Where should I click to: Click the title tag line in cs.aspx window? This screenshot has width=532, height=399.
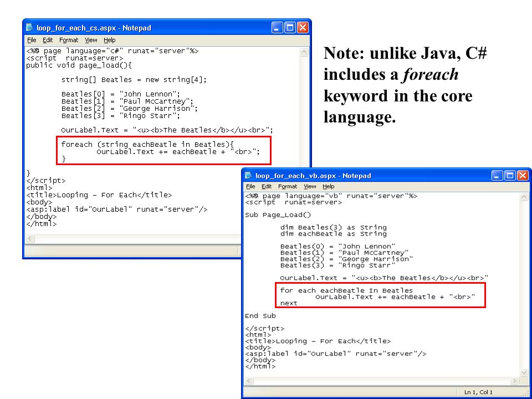99,195
